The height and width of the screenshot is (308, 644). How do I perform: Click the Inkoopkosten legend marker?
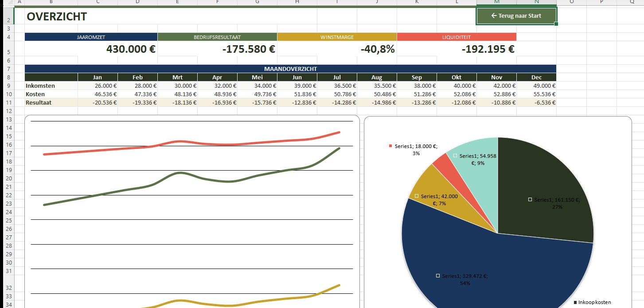[x=575, y=302]
